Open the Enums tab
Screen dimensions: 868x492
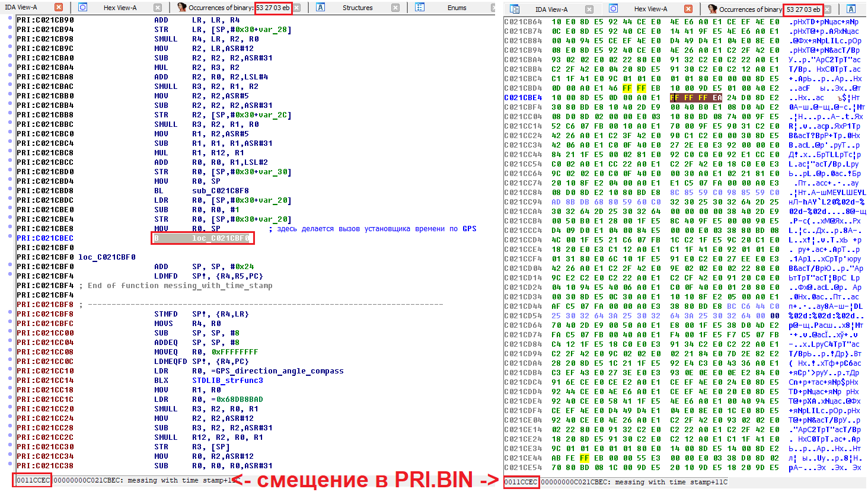pyautogui.click(x=457, y=8)
